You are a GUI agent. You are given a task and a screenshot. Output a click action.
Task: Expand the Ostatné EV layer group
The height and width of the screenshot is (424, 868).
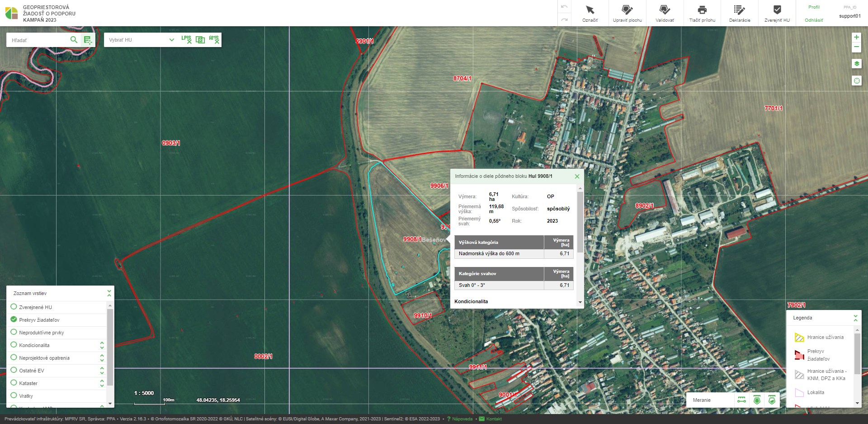[102, 371]
